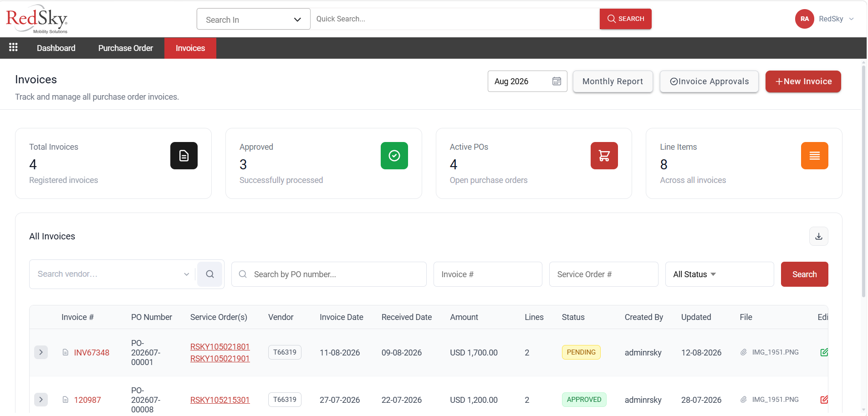Image resolution: width=868 pixels, height=416 pixels.
Task: Open Invoice Approvals
Action: [x=710, y=81]
